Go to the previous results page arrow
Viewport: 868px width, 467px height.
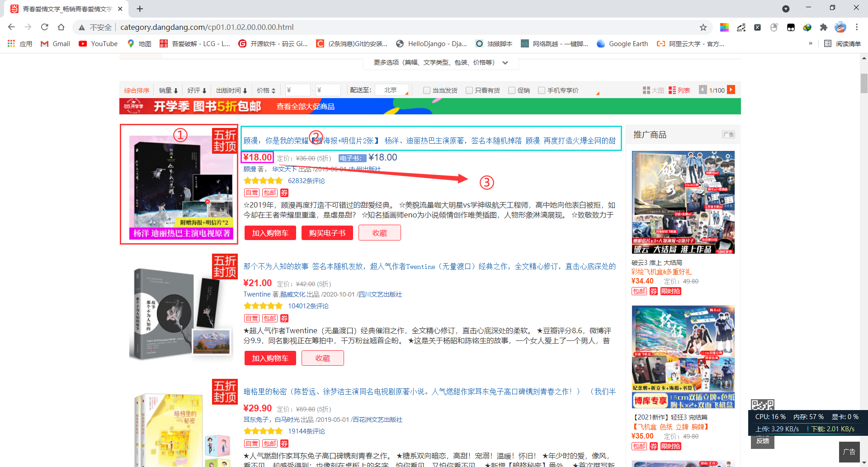pos(703,90)
